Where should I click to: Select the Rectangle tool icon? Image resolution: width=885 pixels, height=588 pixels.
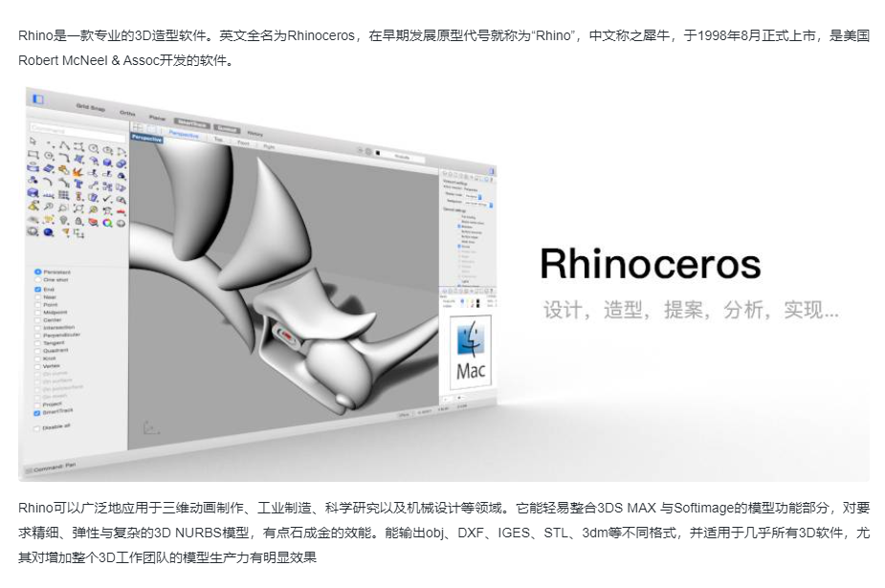(x=33, y=155)
